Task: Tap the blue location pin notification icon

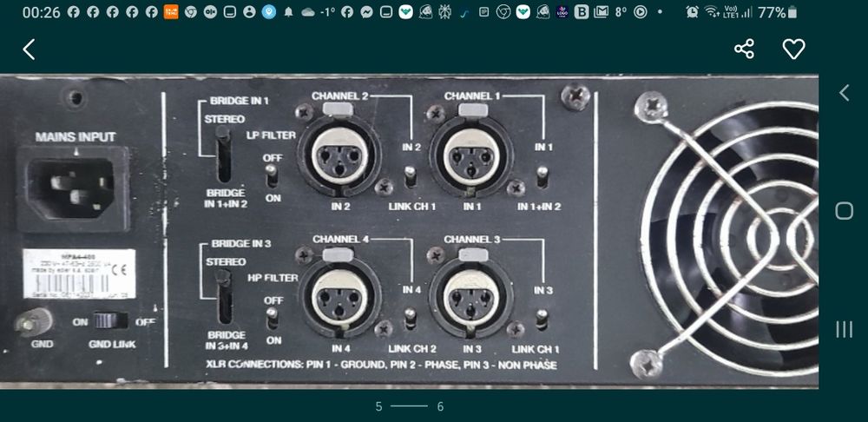Action: click(x=268, y=12)
